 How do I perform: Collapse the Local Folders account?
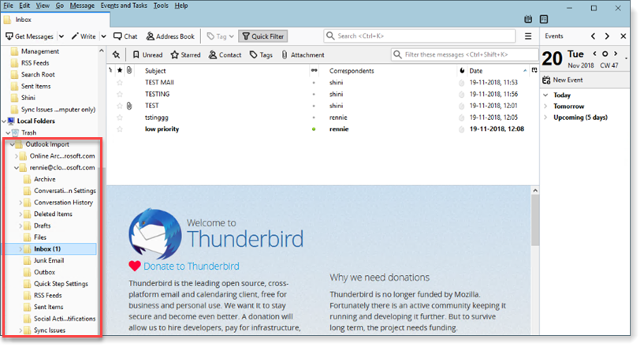[x=4, y=121]
